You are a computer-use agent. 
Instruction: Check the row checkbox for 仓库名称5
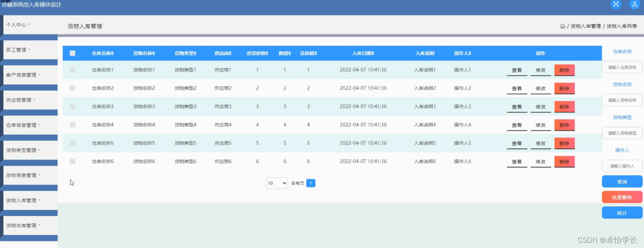(x=73, y=143)
